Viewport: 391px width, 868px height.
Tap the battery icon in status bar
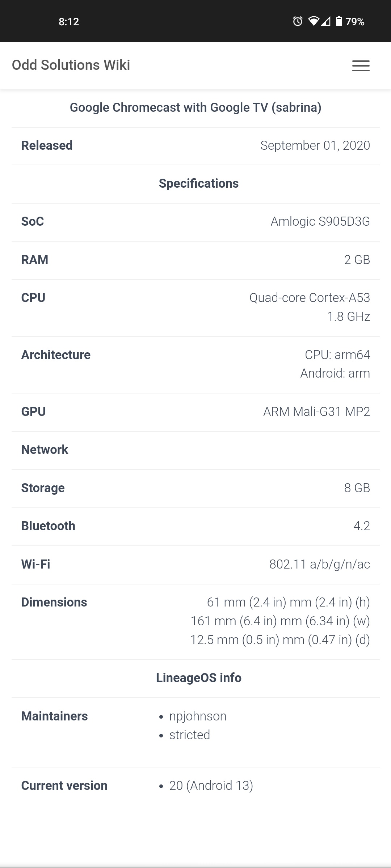[339, 22]
